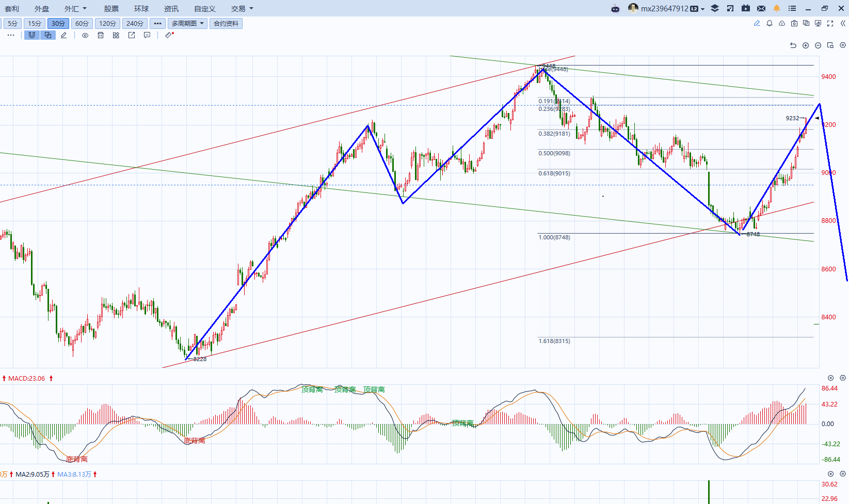This screenshot has height=504, width=849.
Task: Click the 1.000(8748) Fibonacci level label
Action: 554,237
